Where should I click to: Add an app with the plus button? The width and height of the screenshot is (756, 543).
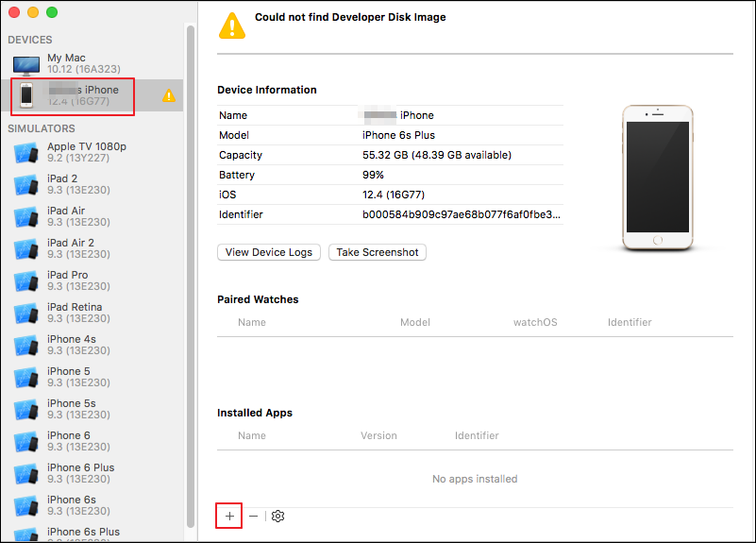pos(229,516)
